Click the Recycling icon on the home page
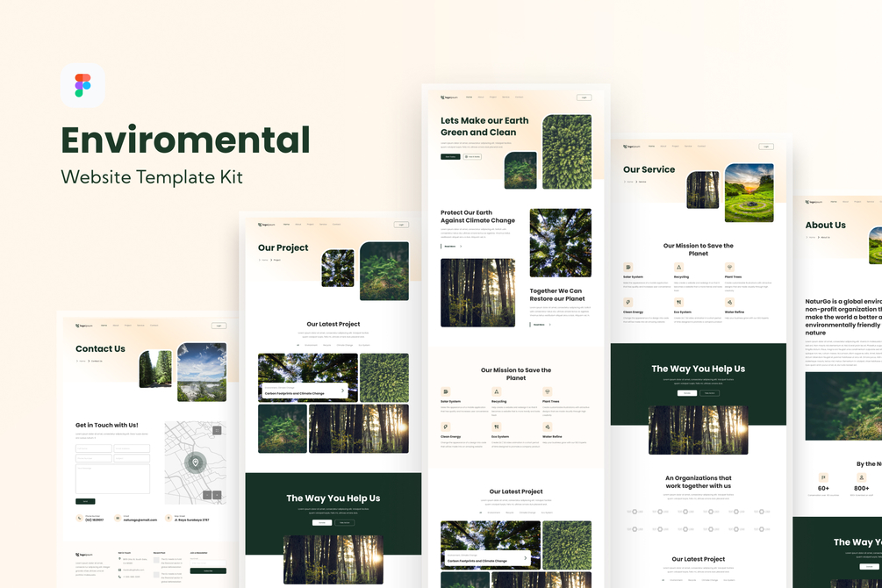The height and width of the screenshot is (588, 882). coord(496,391)
